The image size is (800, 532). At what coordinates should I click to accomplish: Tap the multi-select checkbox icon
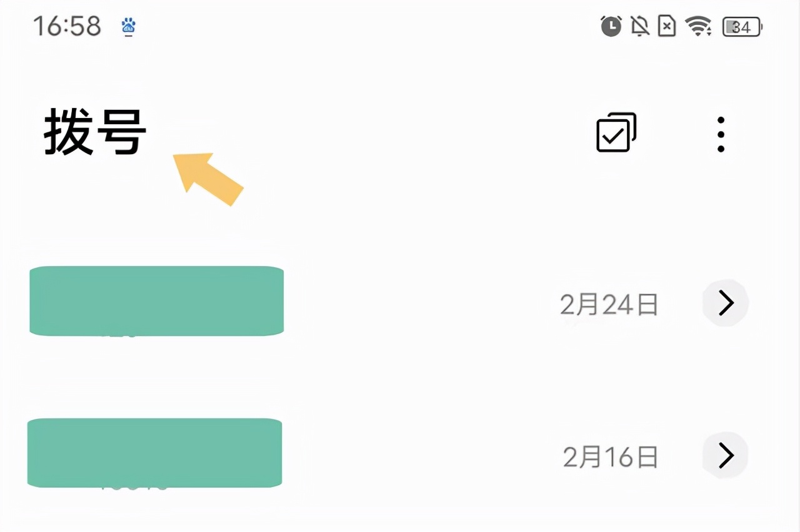pos(616,132)
